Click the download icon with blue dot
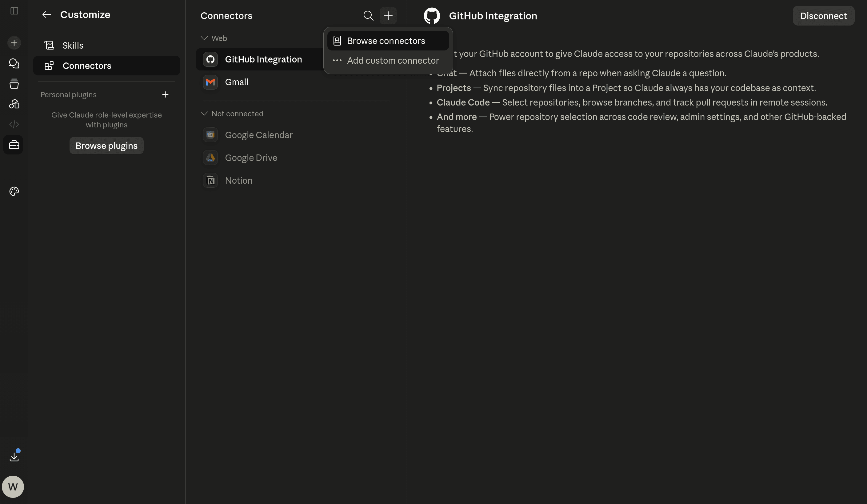The image size is (867, 504). pyautogui.click(x=14, y=456)
